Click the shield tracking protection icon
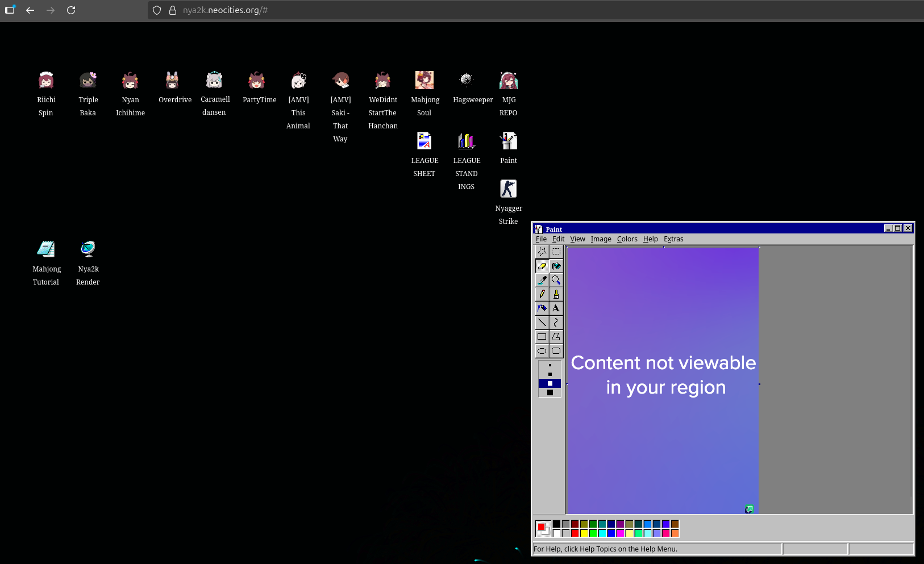 157,10
